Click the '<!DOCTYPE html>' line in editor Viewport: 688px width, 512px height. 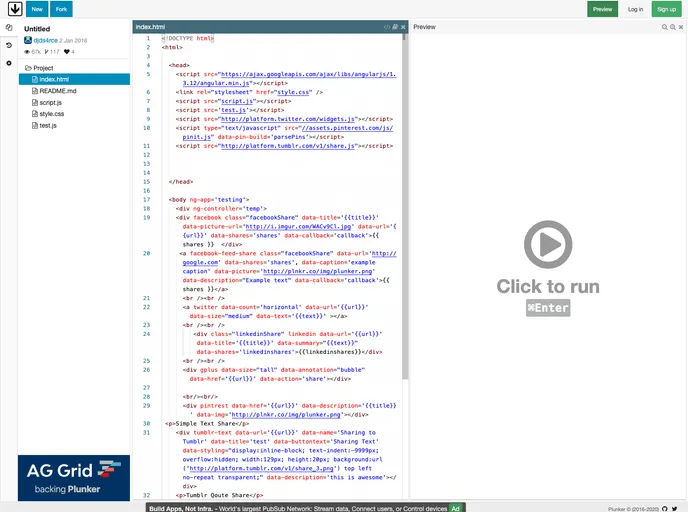point(188,39)
